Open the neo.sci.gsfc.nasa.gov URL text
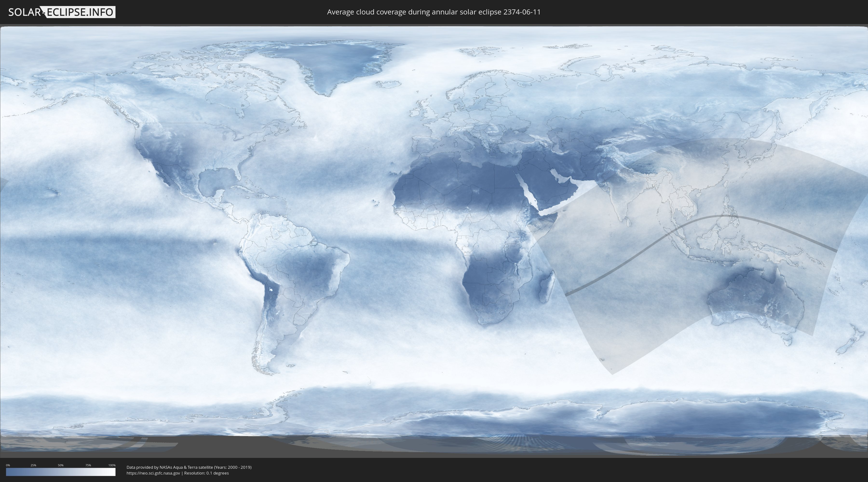 pyautogui.click(x=153, y=473)
